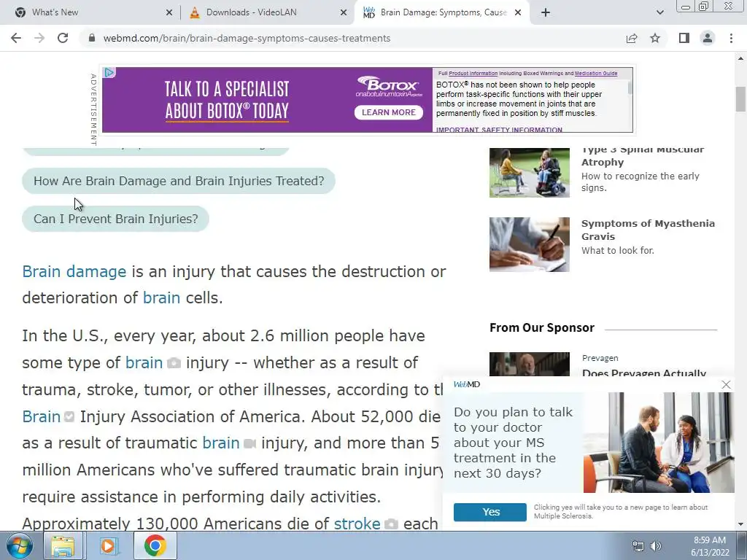Reload the WebMD page

63,38
